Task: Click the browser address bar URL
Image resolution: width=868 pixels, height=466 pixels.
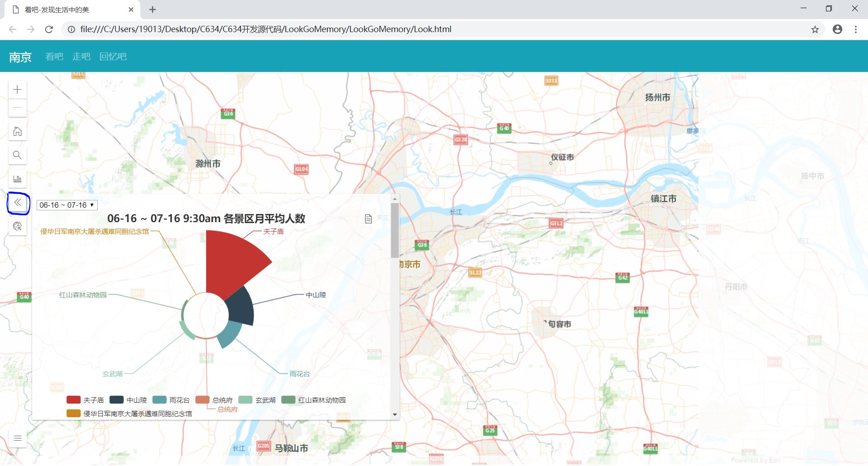Action: coord(266,29)
